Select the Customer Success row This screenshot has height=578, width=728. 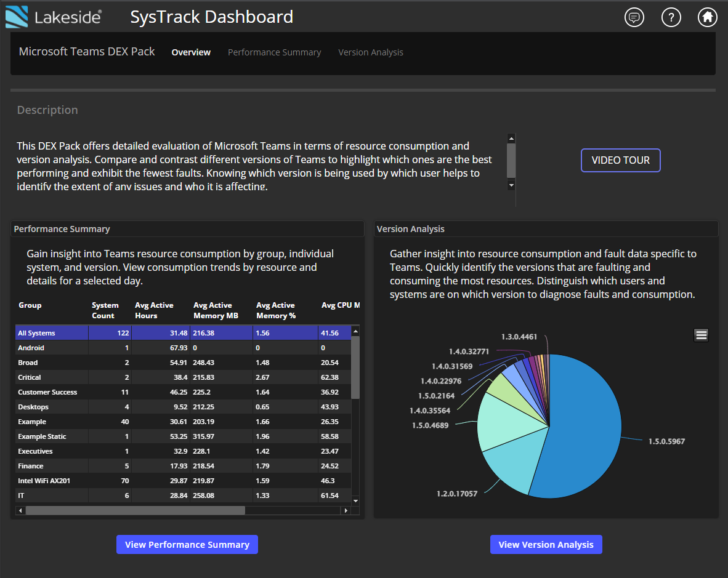[184, 393]
